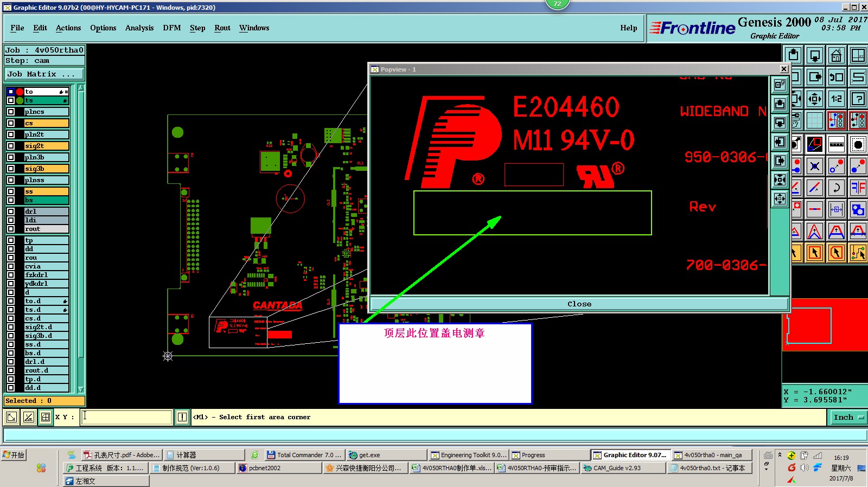Open Engineering Toolkit from the taskbar
Screen dimensions: 868x487
tap(468, 455)
